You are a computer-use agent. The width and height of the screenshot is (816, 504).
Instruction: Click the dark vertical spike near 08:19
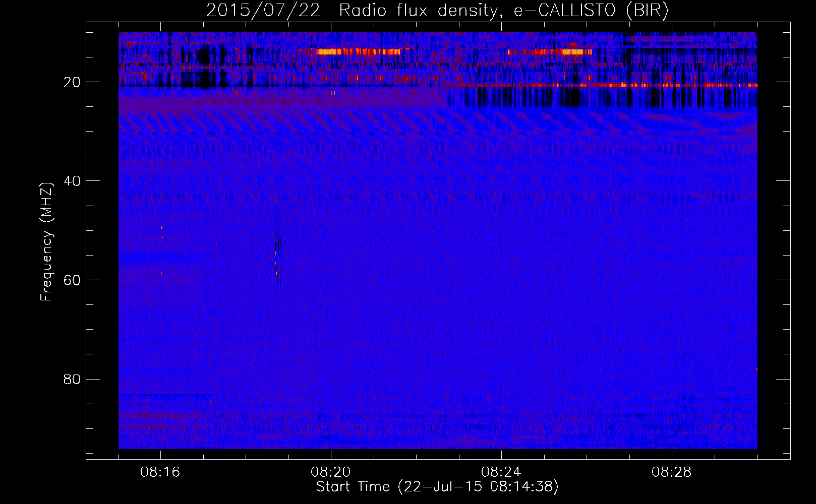click(277, 252)
